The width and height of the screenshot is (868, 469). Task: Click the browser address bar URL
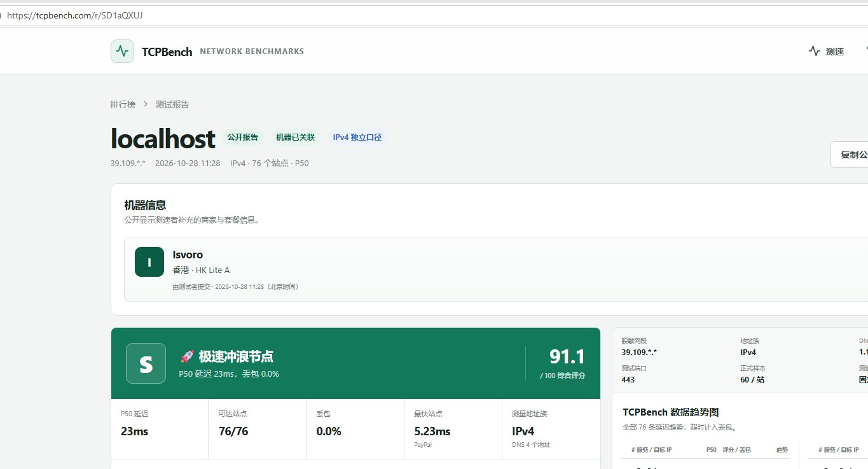click(75, 15)
